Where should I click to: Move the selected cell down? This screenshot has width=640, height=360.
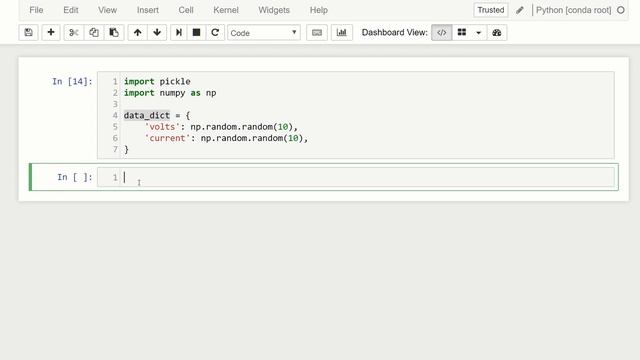157,33
